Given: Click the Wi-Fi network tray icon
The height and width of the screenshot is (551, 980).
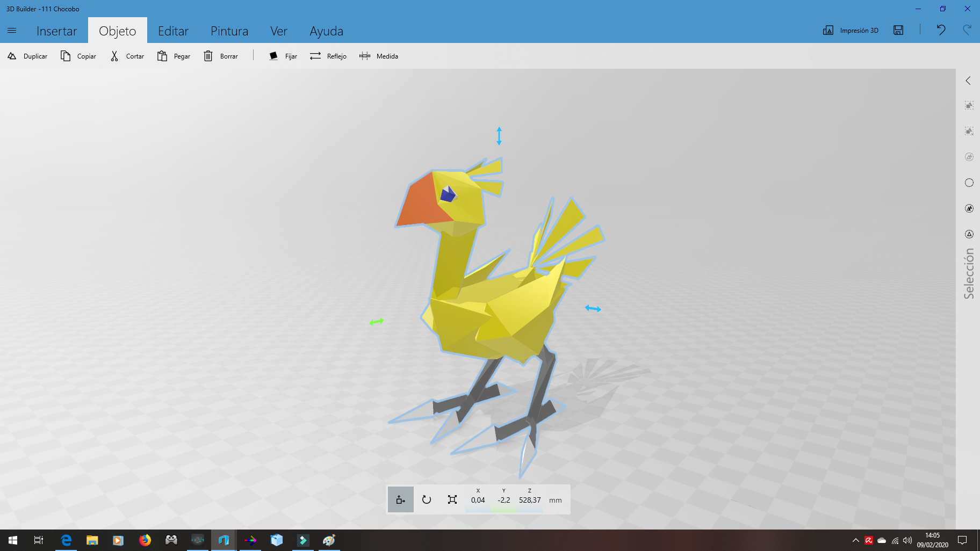Looking at the screenshot, I should point(895,540).
